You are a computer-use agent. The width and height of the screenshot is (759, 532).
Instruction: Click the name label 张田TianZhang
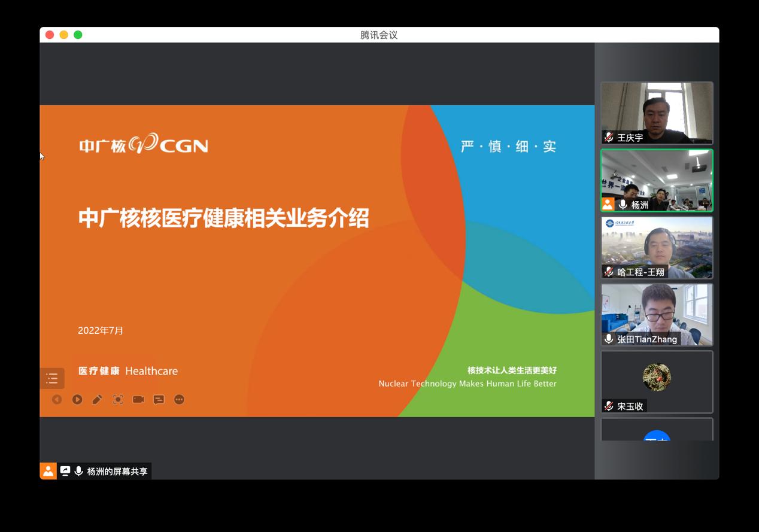click(647, 339)
